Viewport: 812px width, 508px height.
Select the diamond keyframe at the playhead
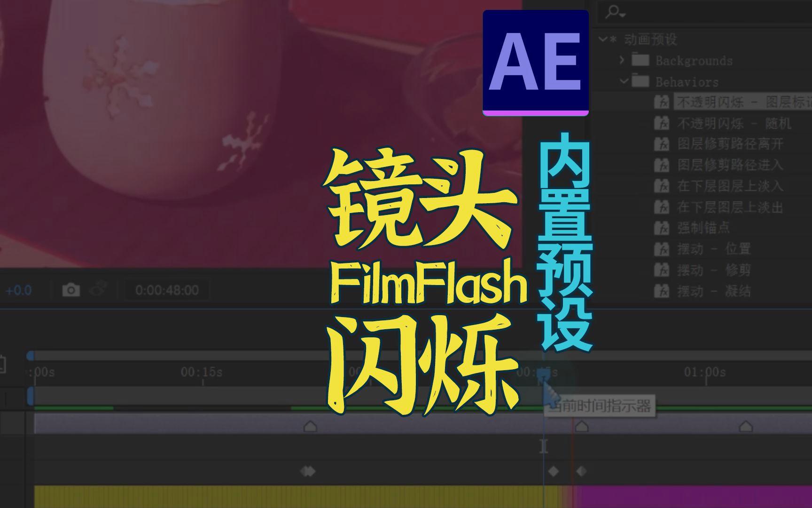click(554, 471)
